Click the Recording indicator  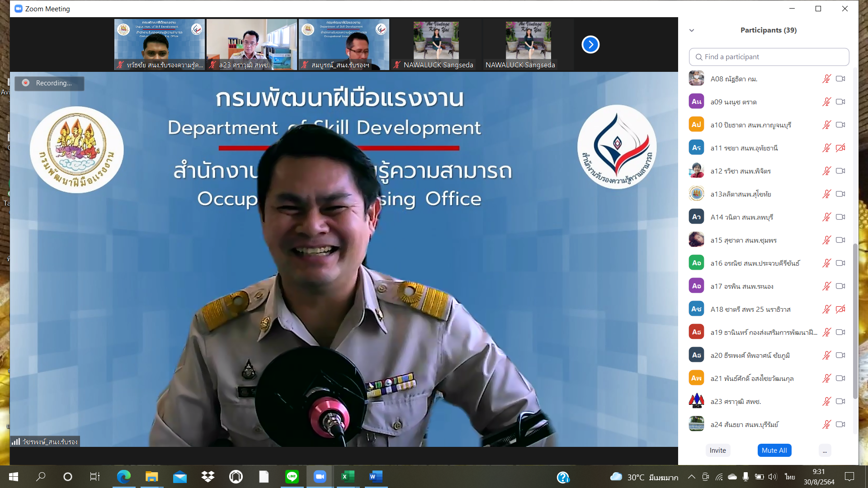tap(49, 83)
